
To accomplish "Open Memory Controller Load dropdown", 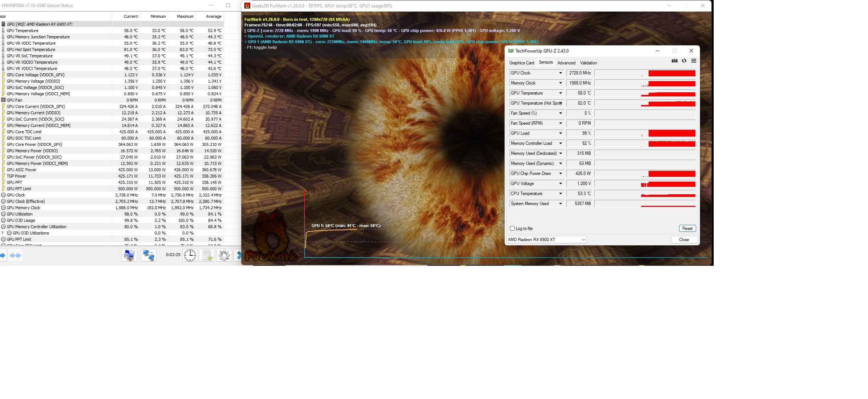I will pyautogui.click(x=560, y=143).
